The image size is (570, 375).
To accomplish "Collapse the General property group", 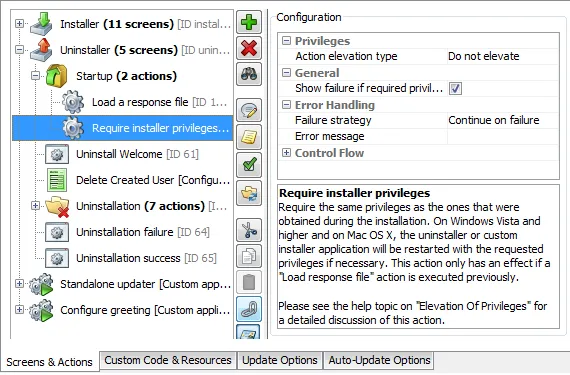I will coord(286,73).
